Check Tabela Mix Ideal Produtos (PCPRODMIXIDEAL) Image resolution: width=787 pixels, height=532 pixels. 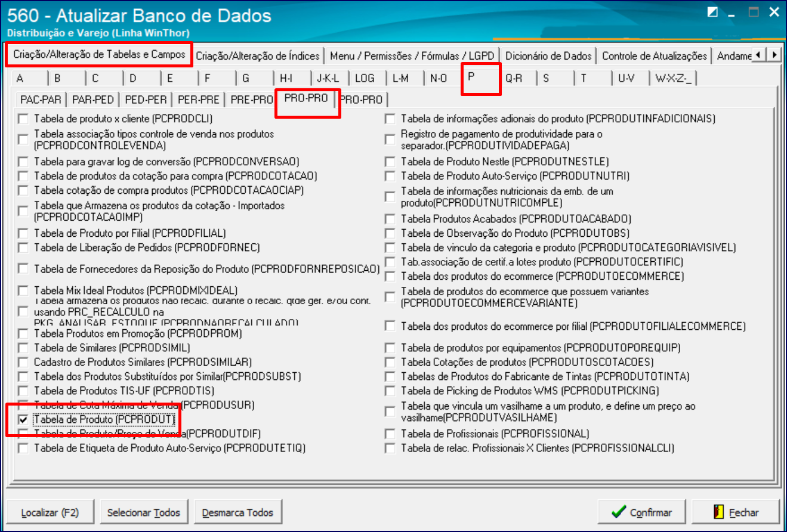(x=23, y=290)
